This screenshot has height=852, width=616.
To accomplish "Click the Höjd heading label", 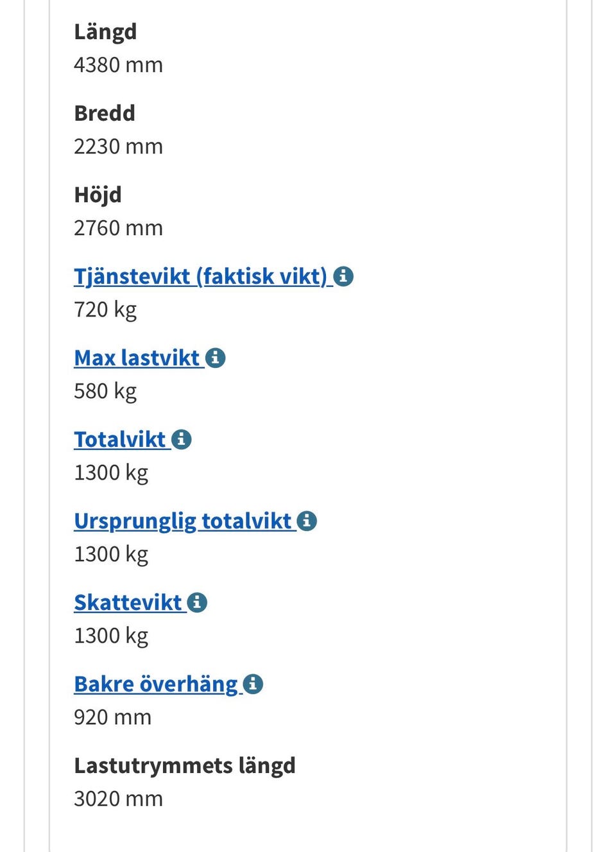I will click(98, 195).
